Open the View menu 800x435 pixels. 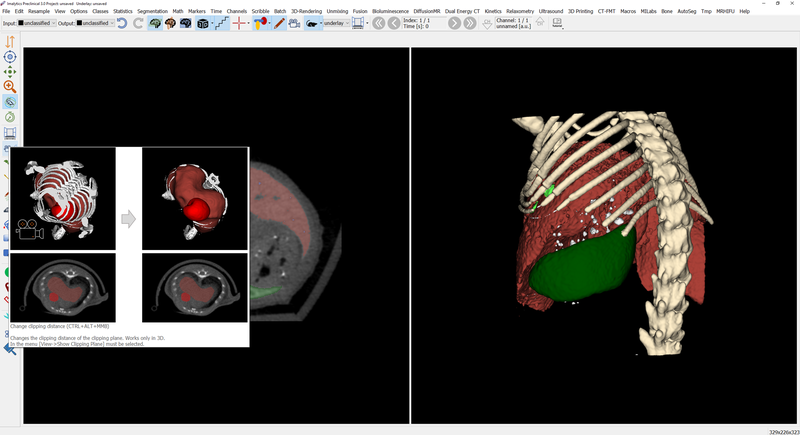pyautogui.click(x=60, y=11)
